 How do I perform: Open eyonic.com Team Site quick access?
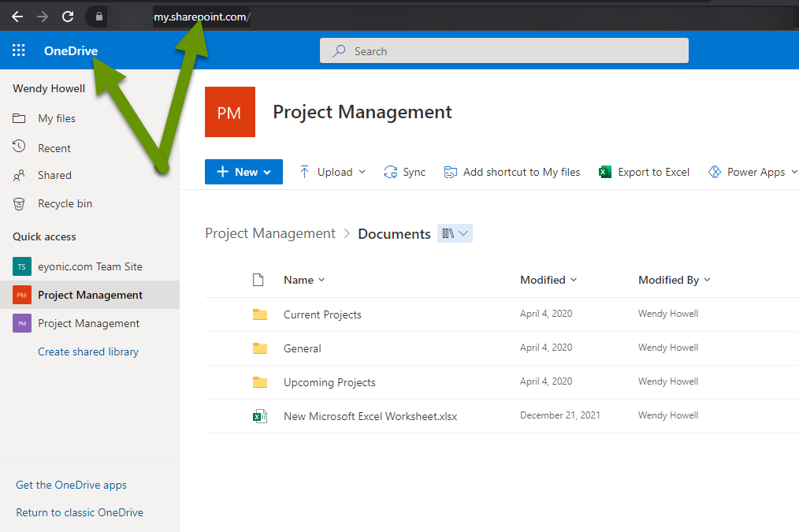point(90,266)
